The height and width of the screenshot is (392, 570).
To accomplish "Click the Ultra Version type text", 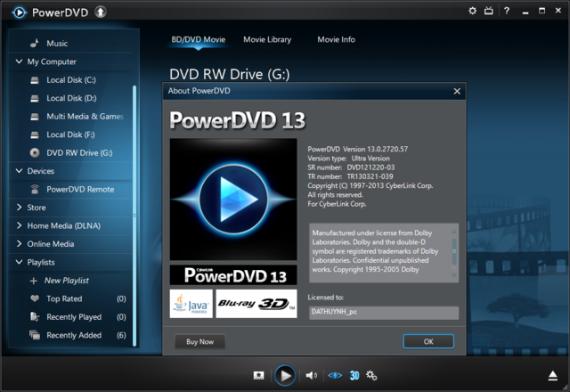I will 370,159.
